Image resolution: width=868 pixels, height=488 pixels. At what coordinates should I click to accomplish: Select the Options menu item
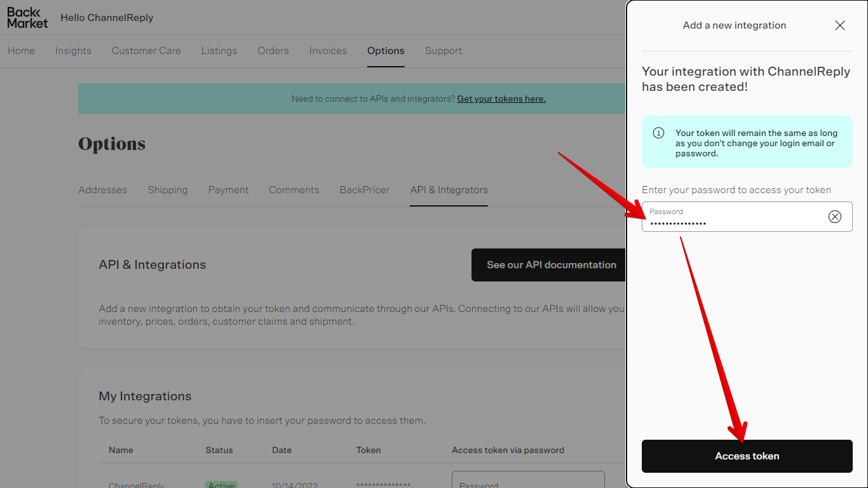[x=386, y=51]
